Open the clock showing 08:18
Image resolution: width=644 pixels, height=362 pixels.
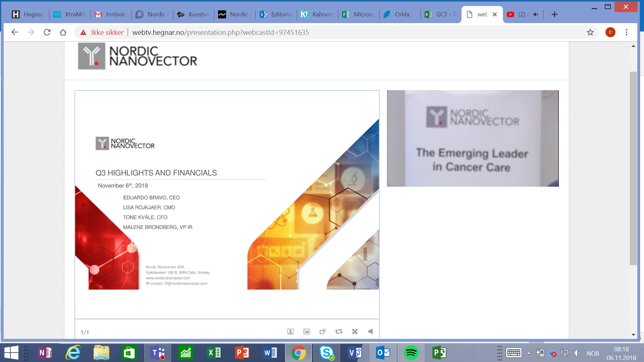point(621,353)
